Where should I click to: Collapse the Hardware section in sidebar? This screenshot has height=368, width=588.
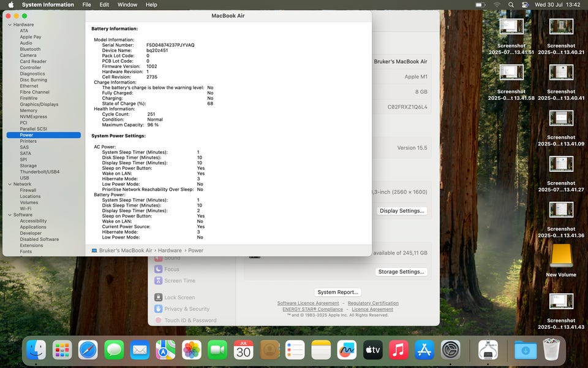click(10, 25)
